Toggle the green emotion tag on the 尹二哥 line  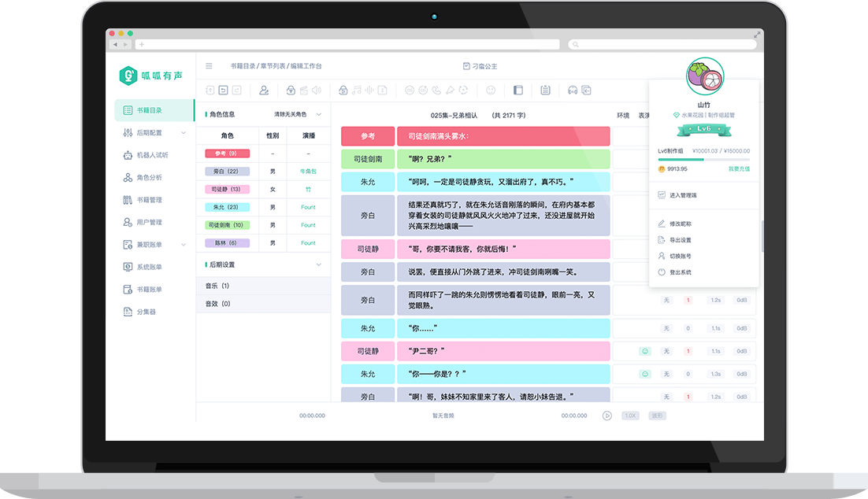pyautogui.click(x=645, y=351)
